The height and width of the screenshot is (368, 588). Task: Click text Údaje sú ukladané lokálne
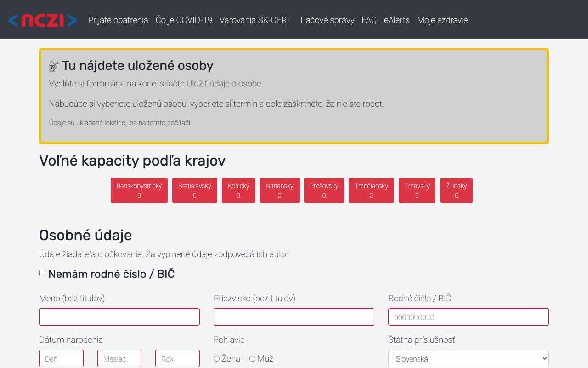click(x=87, y=123)
